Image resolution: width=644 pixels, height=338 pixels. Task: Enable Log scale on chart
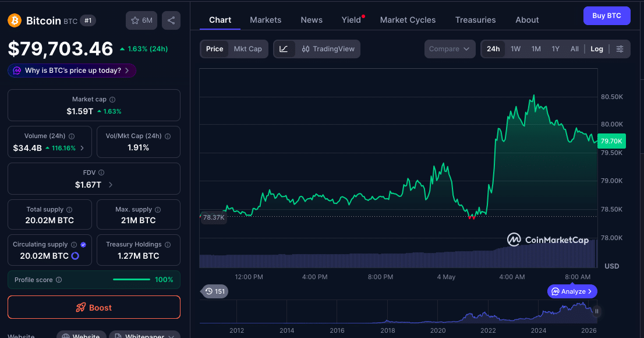[x=597, y=49]
